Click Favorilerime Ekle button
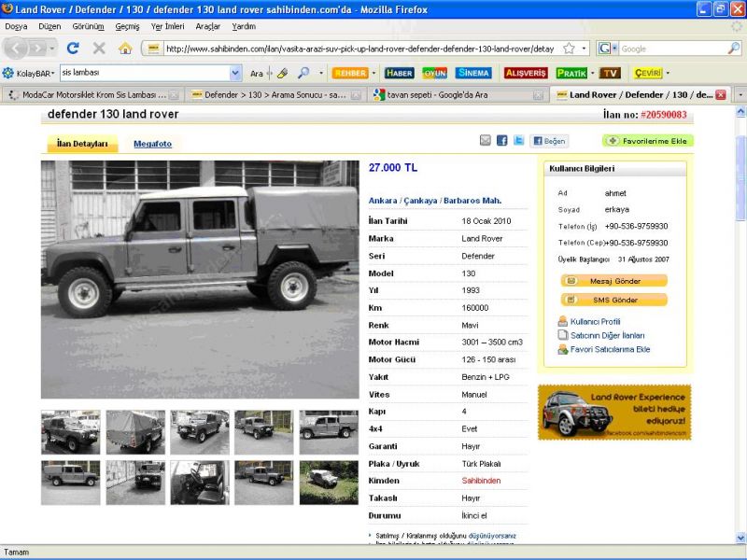The height and width of the screenshot is (560, 747). [648, 141]
